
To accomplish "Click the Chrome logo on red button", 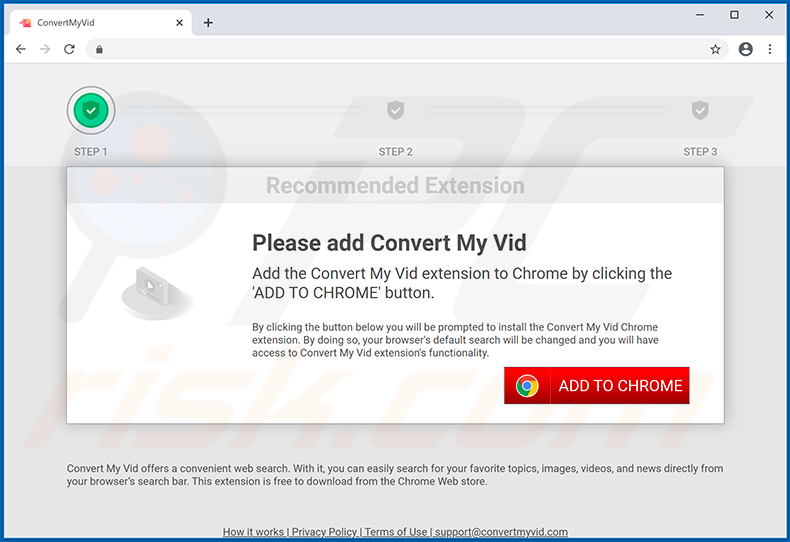I will point(527,386).
